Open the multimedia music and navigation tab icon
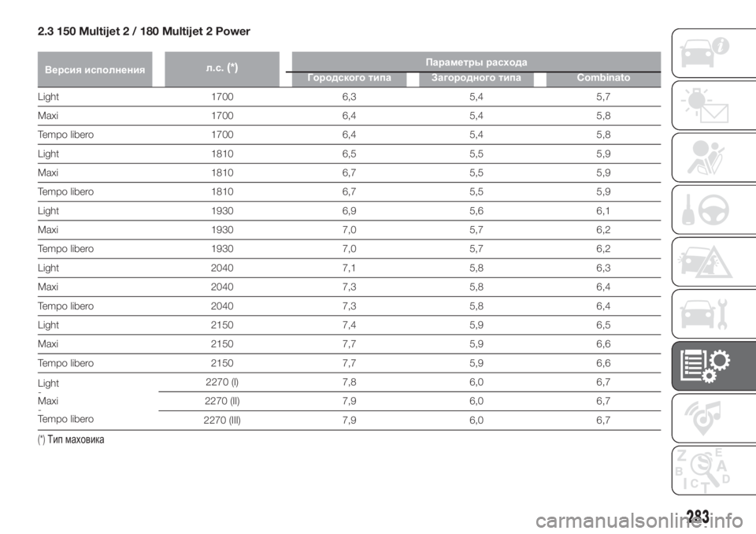756x534 pixels. (714, 417)
